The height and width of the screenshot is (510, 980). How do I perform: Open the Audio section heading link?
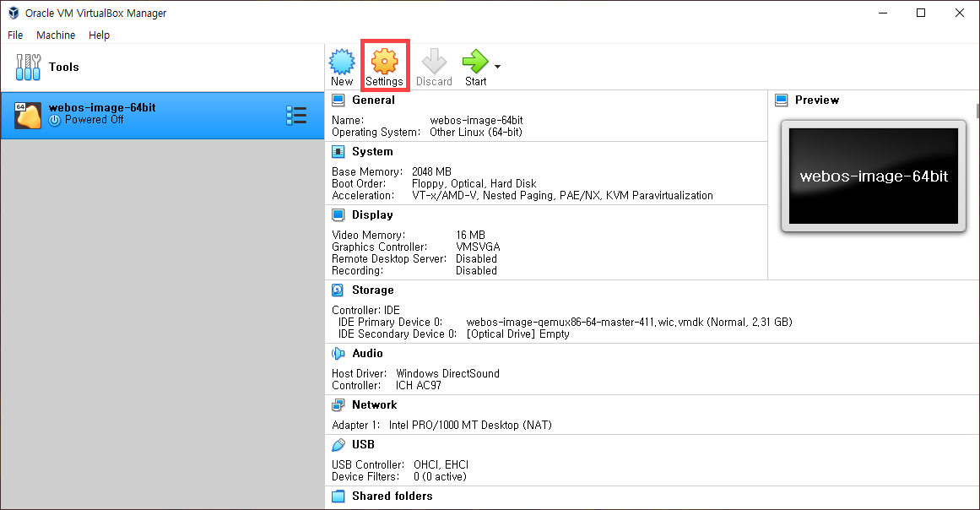367,354
